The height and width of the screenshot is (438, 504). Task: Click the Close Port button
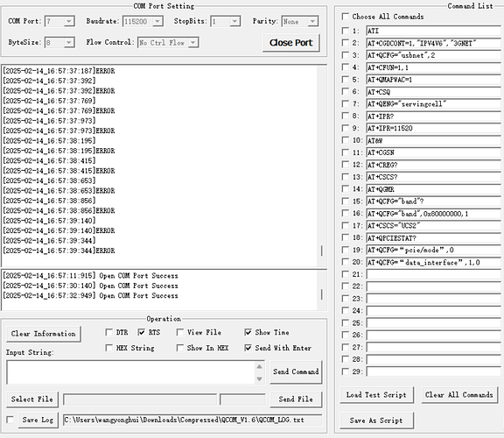[291, 43]
